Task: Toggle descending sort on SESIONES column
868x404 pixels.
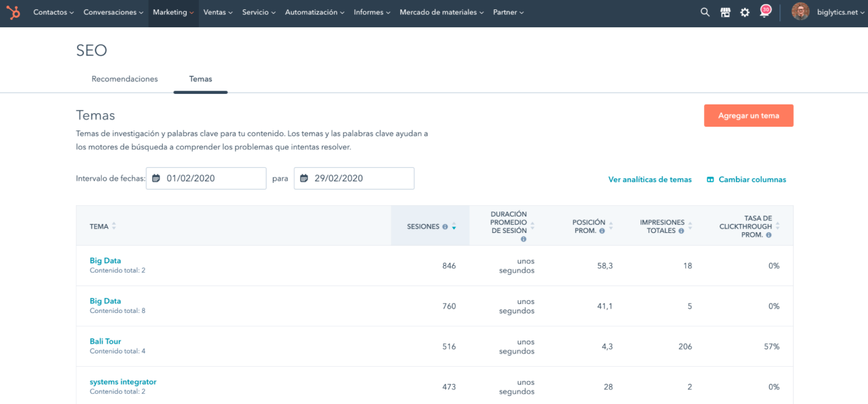Action: (454, 228)
